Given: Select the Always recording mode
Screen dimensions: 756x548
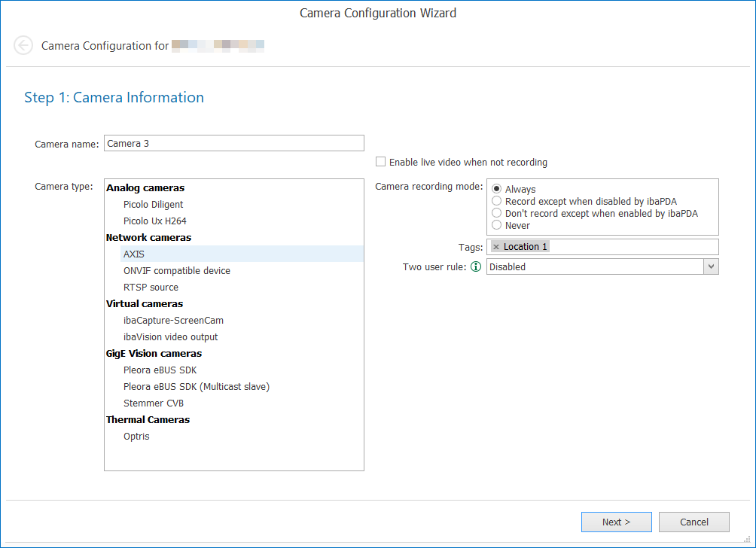Looking at the screenshot, I should pos(497,189).
